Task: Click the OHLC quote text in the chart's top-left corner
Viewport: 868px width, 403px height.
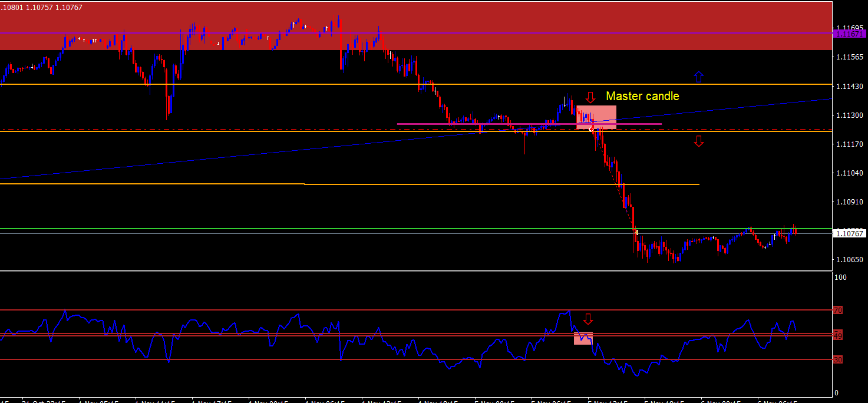Action: pos(41,8)
